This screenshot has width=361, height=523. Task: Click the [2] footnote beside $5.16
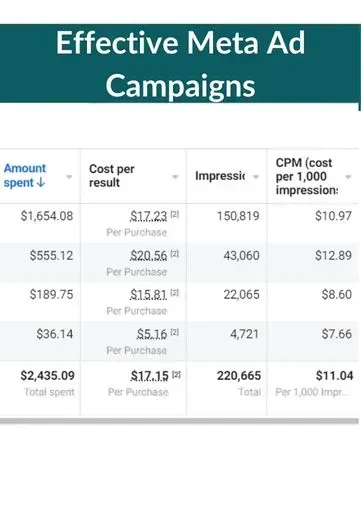[x=175, y=332]
